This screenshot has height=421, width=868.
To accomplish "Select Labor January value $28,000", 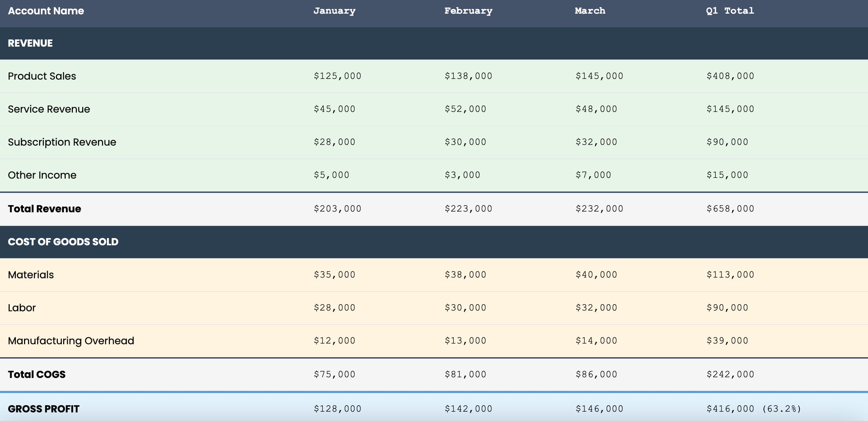I will tap(334, 308).
